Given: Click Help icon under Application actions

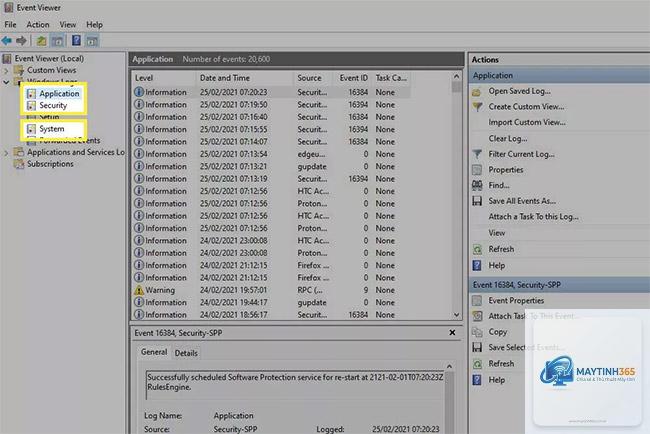Looking at the screenshot, I should click(477, 265).
